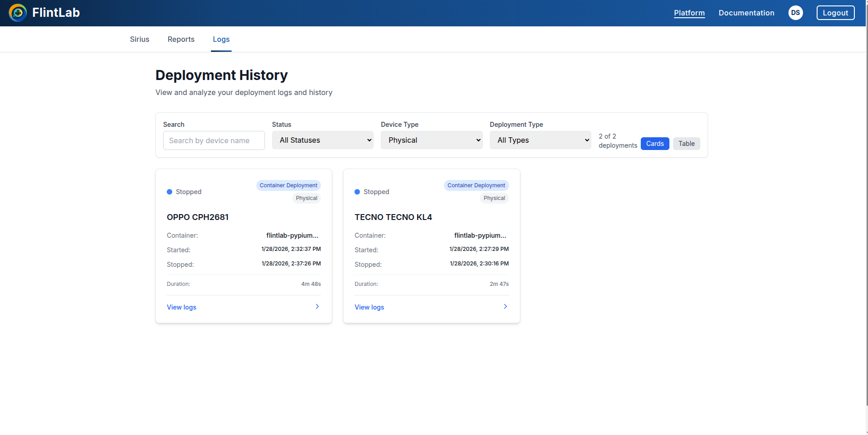Open the DS user avatar

(x=795, y=13)
